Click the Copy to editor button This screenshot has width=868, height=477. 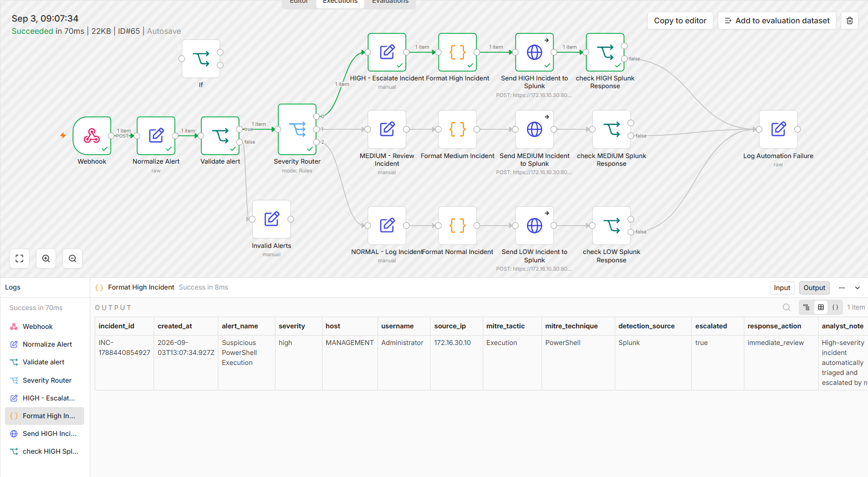(680, 21)
